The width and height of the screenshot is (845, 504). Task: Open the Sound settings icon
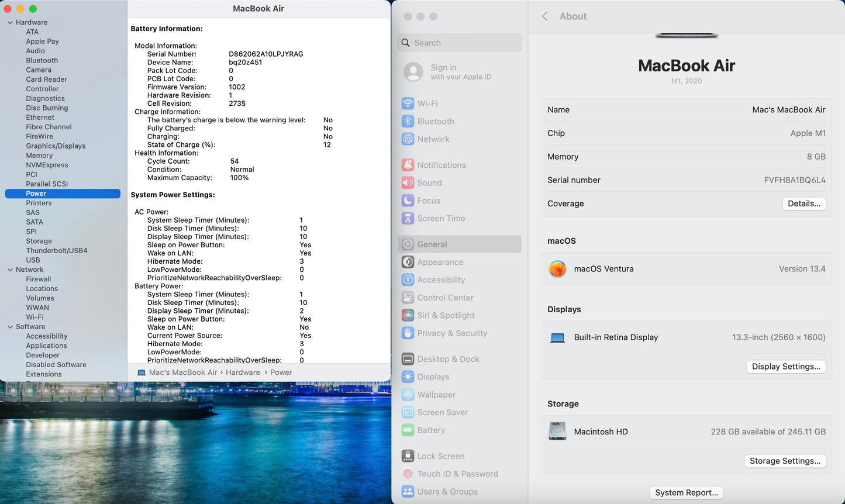[408, 183]
